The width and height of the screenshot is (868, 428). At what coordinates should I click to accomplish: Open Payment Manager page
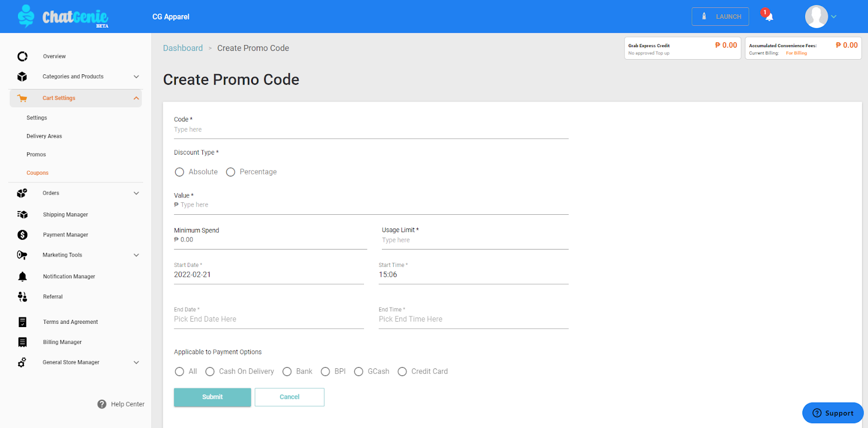65,235
